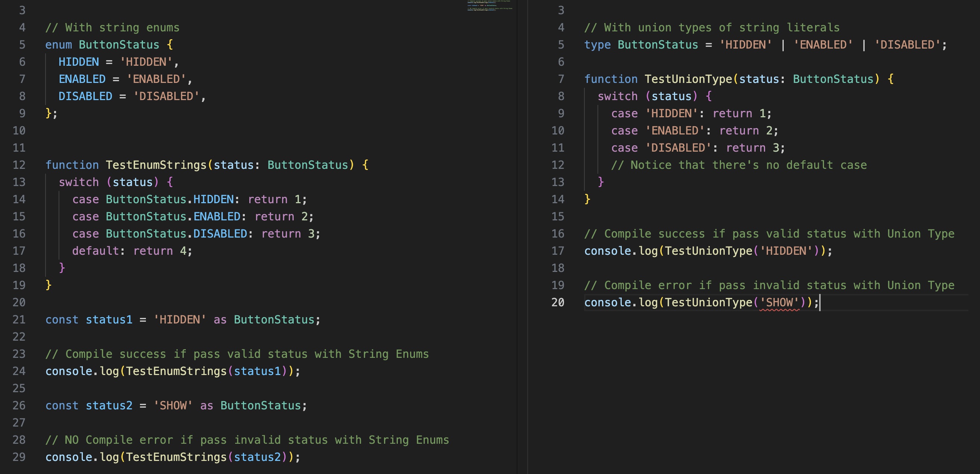
Task: Click "case 'ENABLED': return 2;" line
Action: (x=695, y=130)
